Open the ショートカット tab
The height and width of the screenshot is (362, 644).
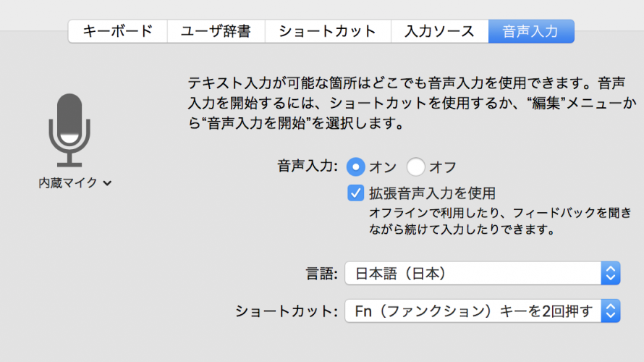(328, 31)
